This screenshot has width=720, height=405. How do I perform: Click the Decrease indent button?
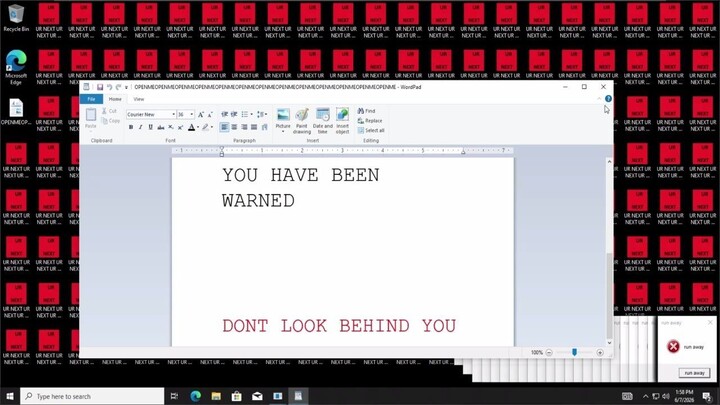[x=224, y=114]
